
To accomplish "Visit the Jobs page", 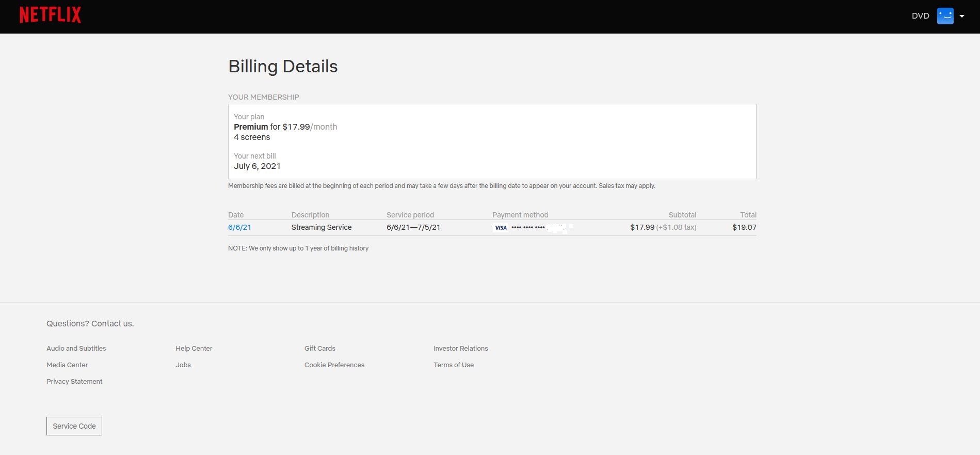I will click(183, 365).
